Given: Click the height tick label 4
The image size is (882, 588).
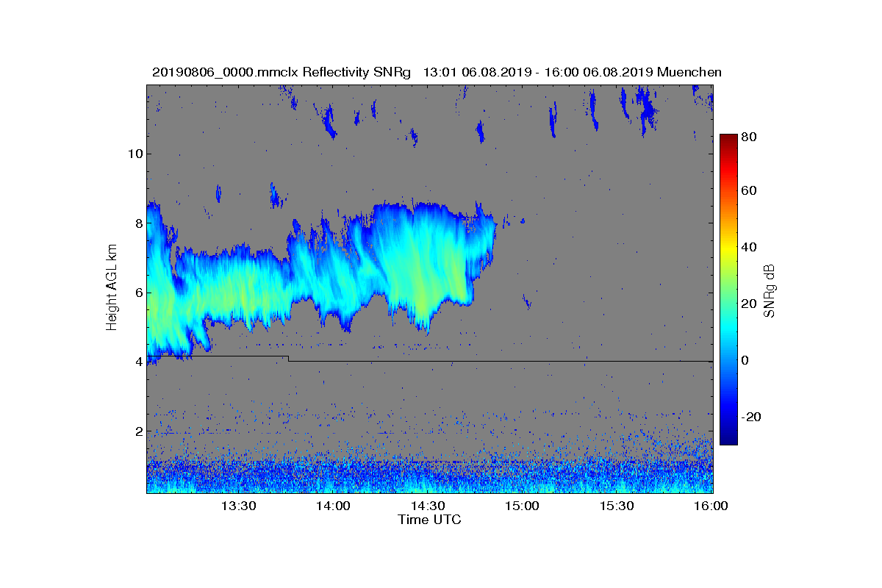Looking at the screenshot, I should tap(137, 362).
